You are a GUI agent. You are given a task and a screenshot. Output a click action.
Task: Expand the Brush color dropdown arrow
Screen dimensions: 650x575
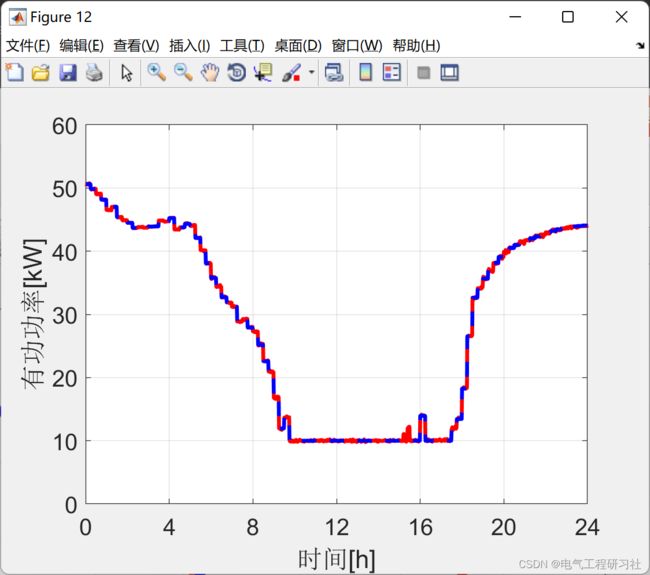311,72
